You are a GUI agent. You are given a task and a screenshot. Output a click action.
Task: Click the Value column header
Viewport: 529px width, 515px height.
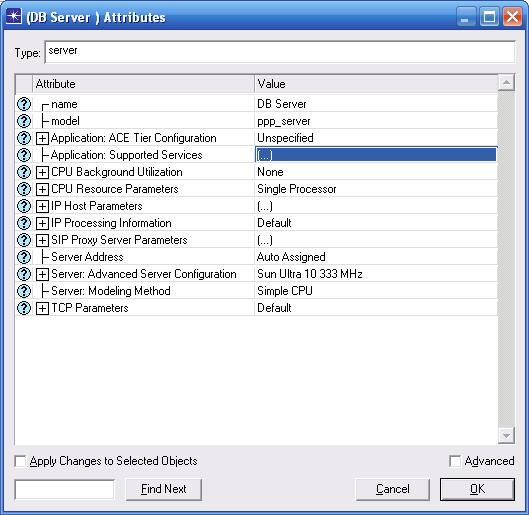(376, 84)
